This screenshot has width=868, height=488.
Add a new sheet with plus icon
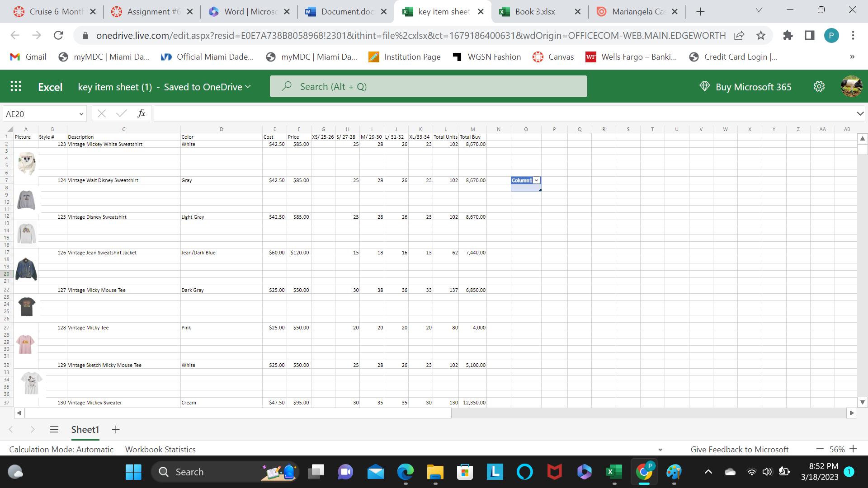[x=116, y=429]
